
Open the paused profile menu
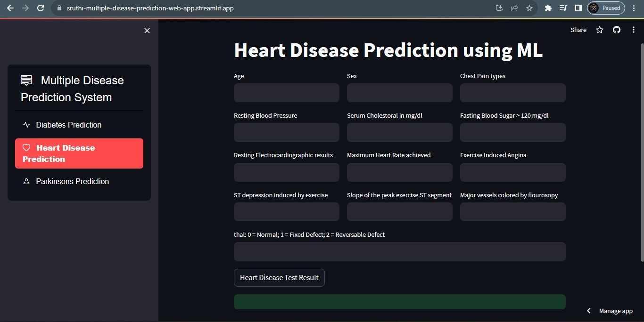tap(606, 8)
